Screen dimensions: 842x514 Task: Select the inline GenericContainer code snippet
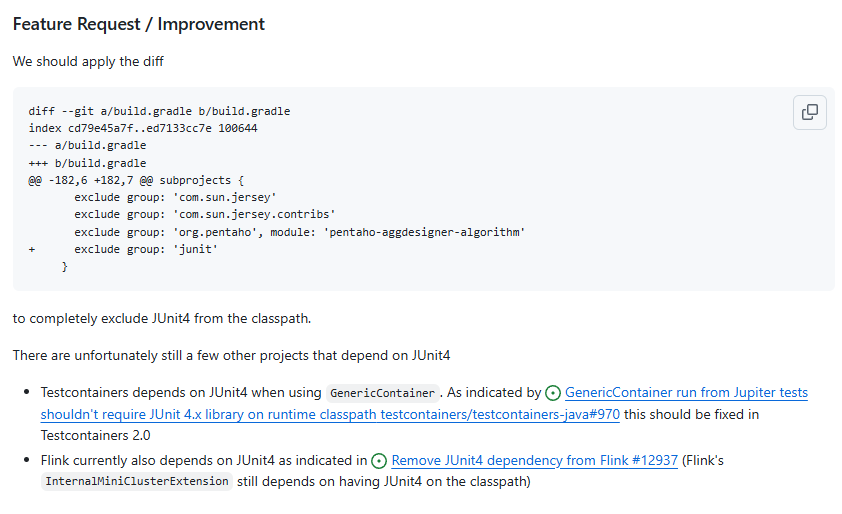pyautogui.click(x=382, y=393)
